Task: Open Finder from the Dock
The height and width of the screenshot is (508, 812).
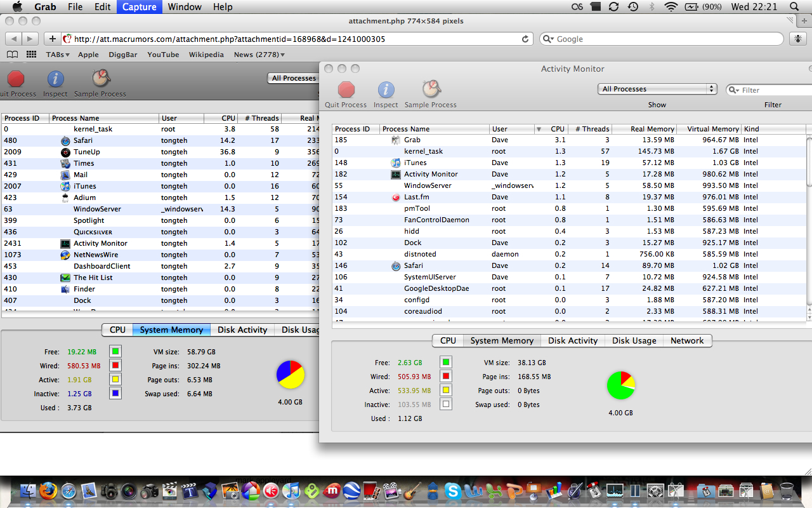Action: pyautogui.click(x=27, y=491)
